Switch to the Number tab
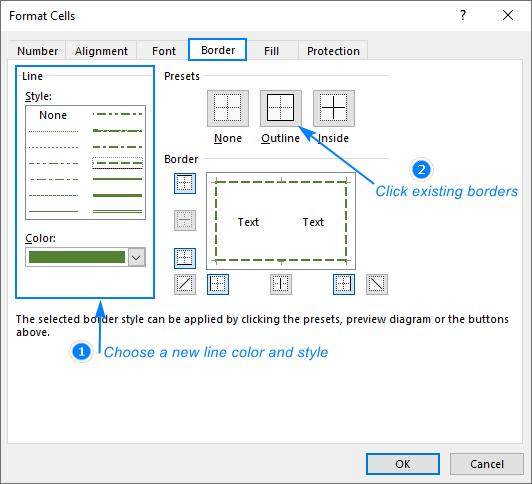The height and width of the screenshot is (484, 532). pyautogui.click(x=37, y=51)
